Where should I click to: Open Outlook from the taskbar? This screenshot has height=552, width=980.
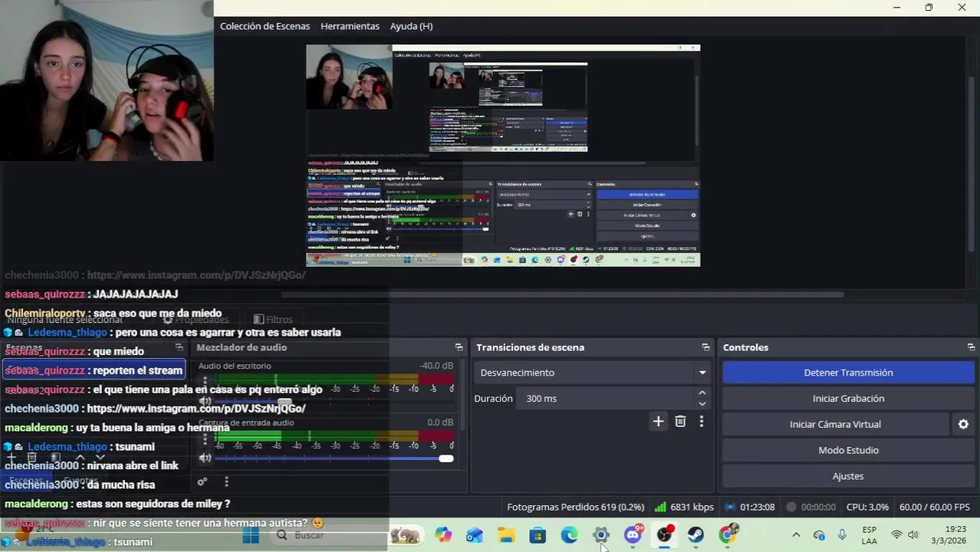click(475, 534)
